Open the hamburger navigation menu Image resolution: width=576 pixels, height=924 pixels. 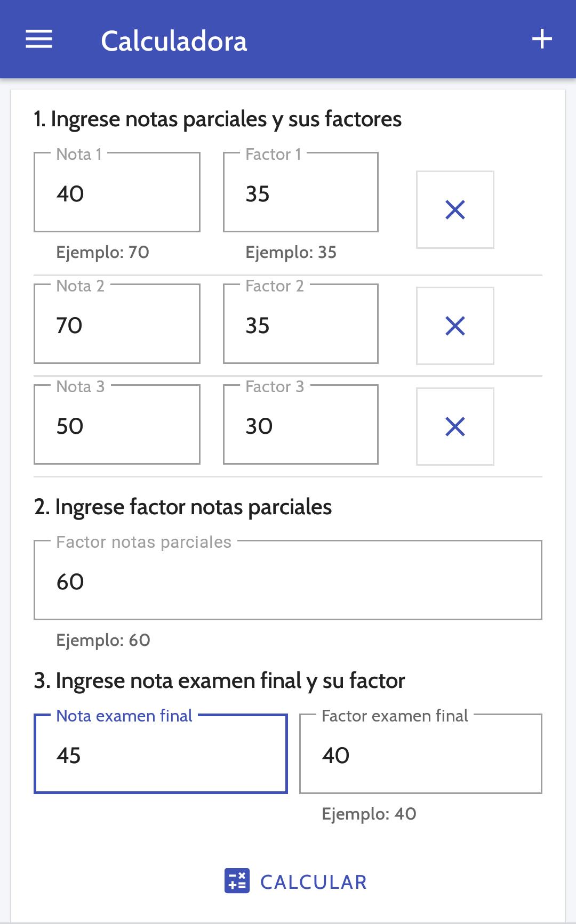pos(39,39)
